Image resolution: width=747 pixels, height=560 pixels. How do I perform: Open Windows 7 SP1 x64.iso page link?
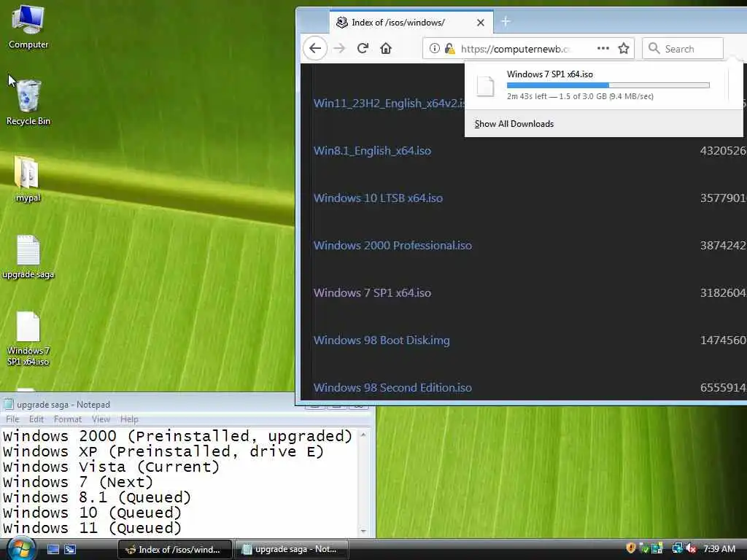(372, 293)
